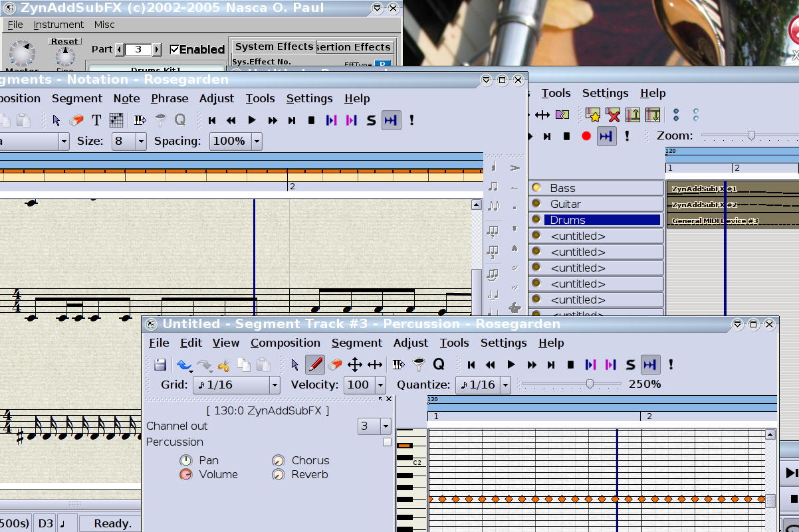Open the Phrase menu in Notation window

[x=170, y=98]
